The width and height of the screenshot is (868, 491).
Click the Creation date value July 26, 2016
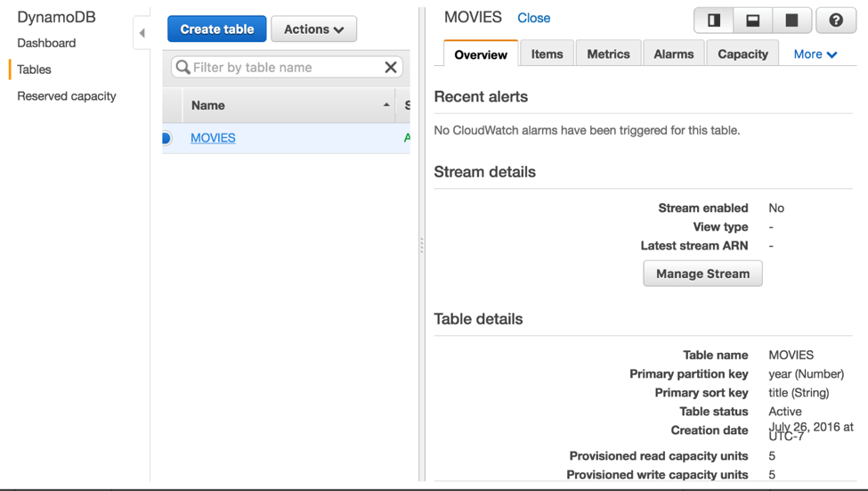coord(811,430)
